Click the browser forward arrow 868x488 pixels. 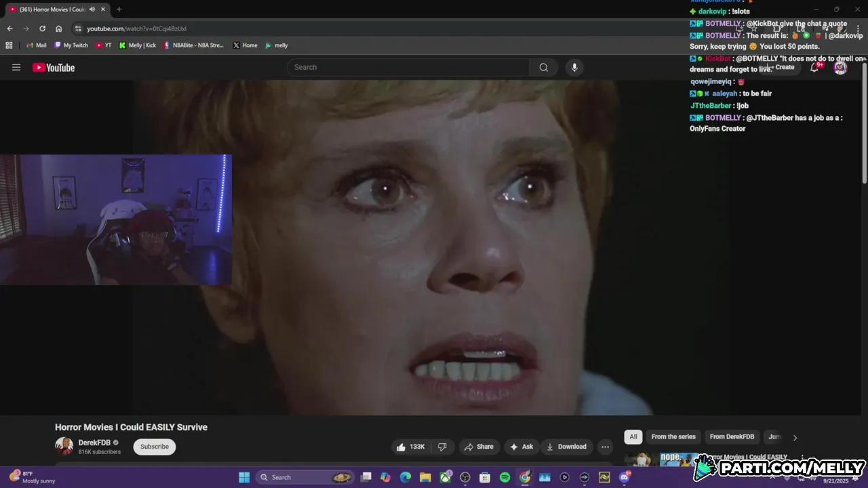(x=26, y=28)
